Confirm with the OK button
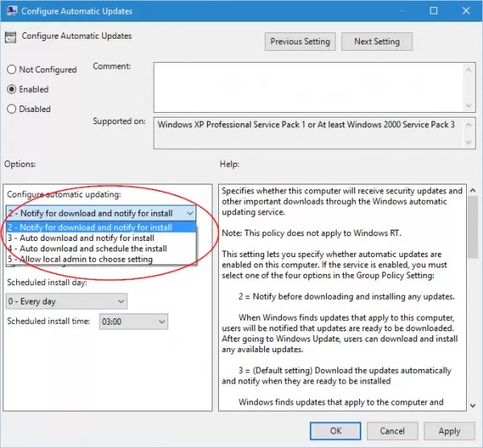 click(x=335, y=431)
